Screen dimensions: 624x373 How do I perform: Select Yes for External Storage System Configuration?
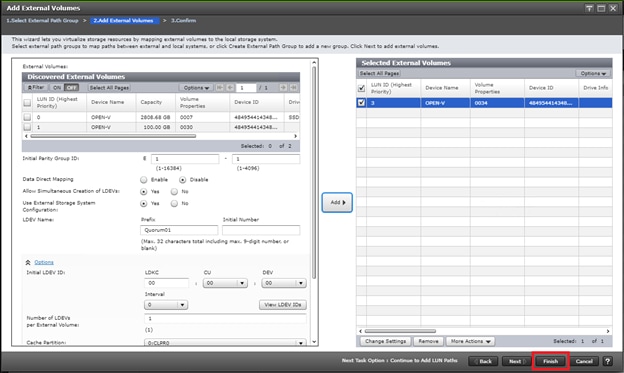(144, 203)
